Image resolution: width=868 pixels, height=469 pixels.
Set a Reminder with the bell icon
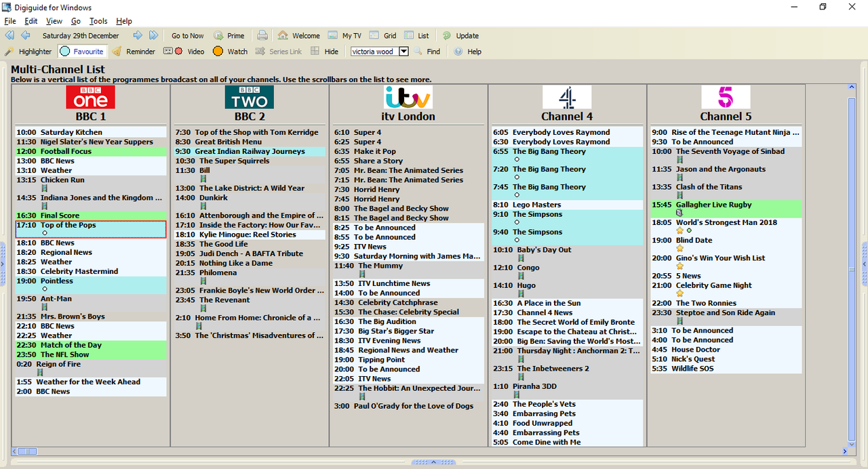tap(134, 52)
